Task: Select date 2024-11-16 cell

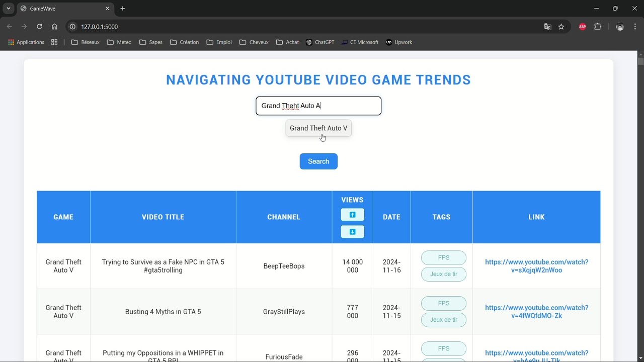Action: 391,266
